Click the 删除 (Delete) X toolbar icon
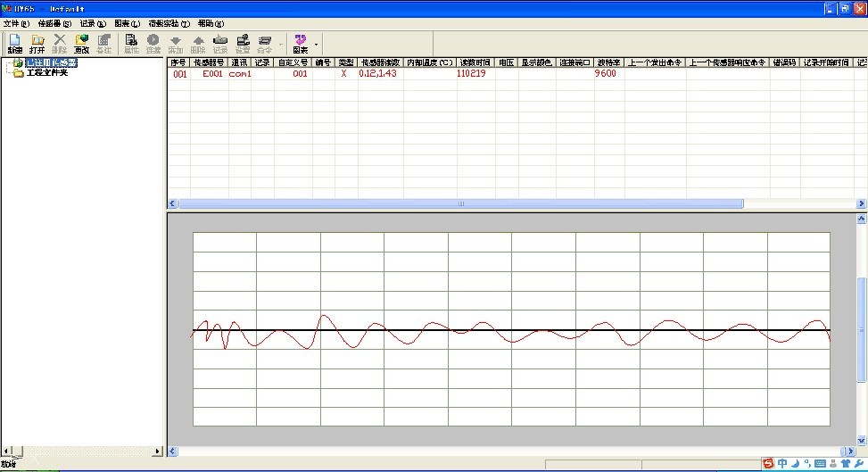Screen dimensions: 868x472 pos(59,44)
